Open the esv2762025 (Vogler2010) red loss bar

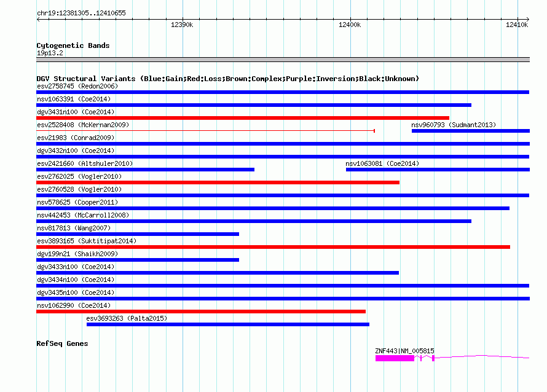pyautogui.click(x=218, y=182)
